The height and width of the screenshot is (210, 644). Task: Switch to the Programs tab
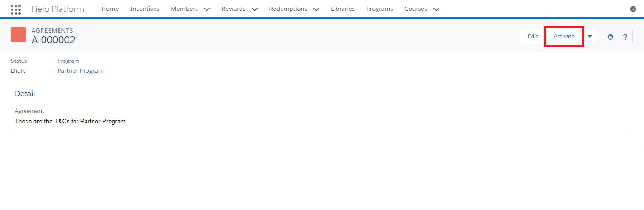[379, 9]
